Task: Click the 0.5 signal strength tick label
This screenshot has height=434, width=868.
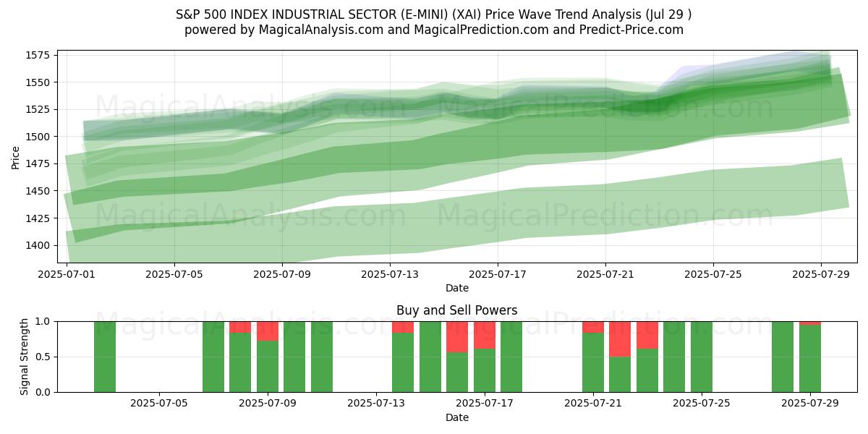Action: [x=43, y=357]
